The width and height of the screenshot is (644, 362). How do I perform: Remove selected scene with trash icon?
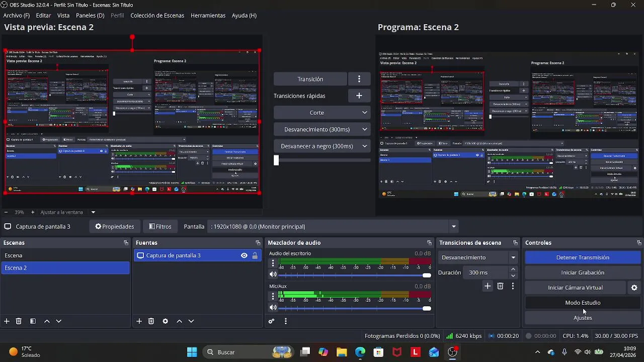(19, 321)
